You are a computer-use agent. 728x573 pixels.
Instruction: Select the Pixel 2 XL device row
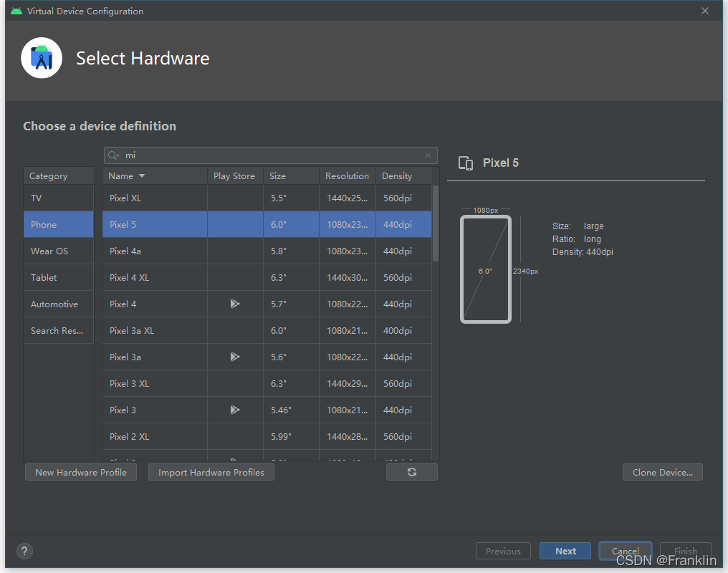(x=267, y=436)
